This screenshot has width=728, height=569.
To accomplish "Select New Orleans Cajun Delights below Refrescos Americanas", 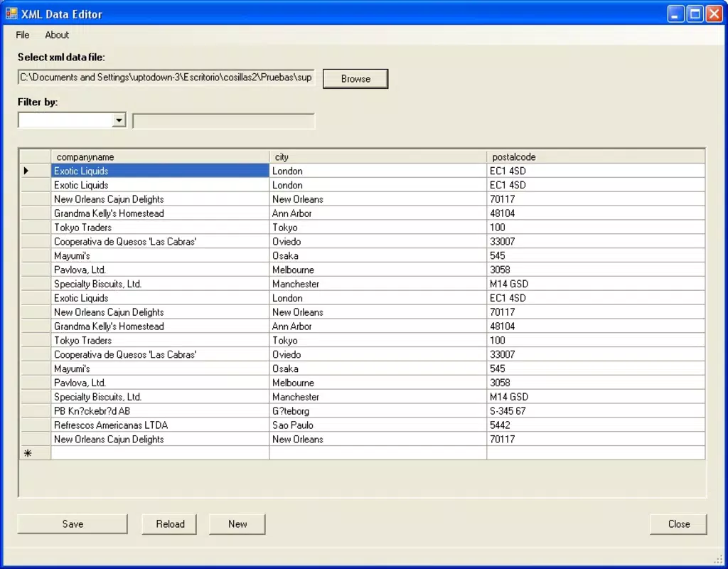I will 160,440.
